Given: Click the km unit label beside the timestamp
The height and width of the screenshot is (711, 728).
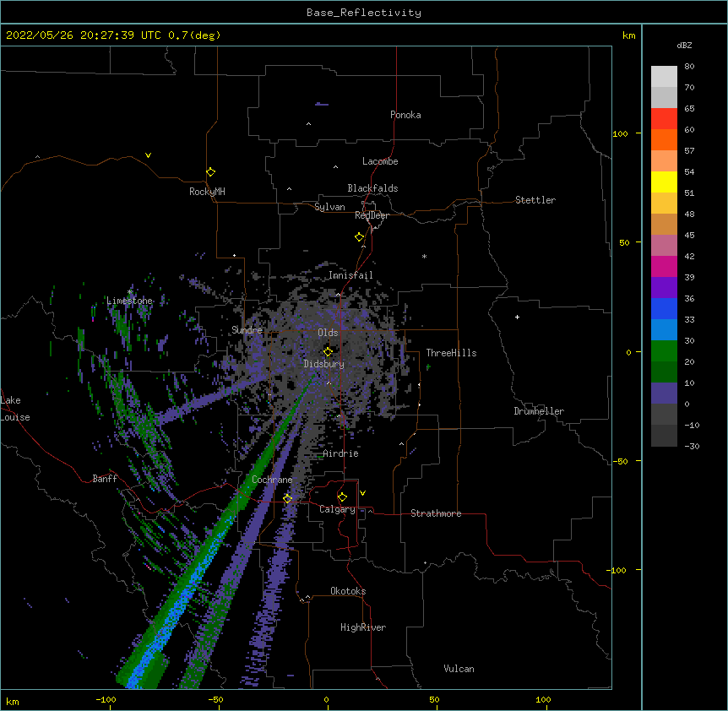Looking at the screenshot, I should pos(628,35).
